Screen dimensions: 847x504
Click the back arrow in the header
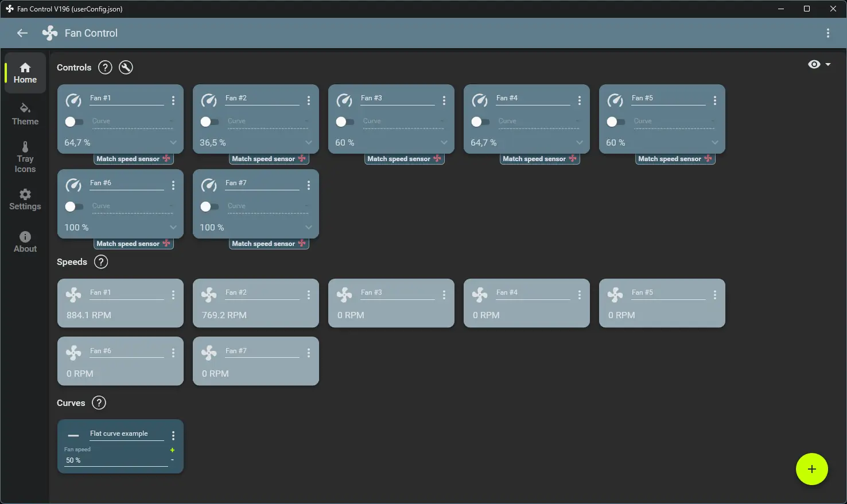tap(22, 33)
